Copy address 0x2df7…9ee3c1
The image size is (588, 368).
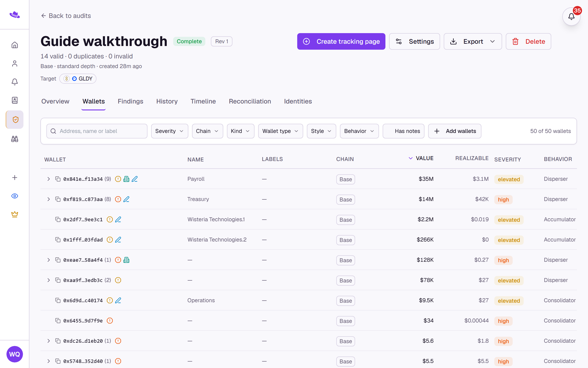point(58,219)
